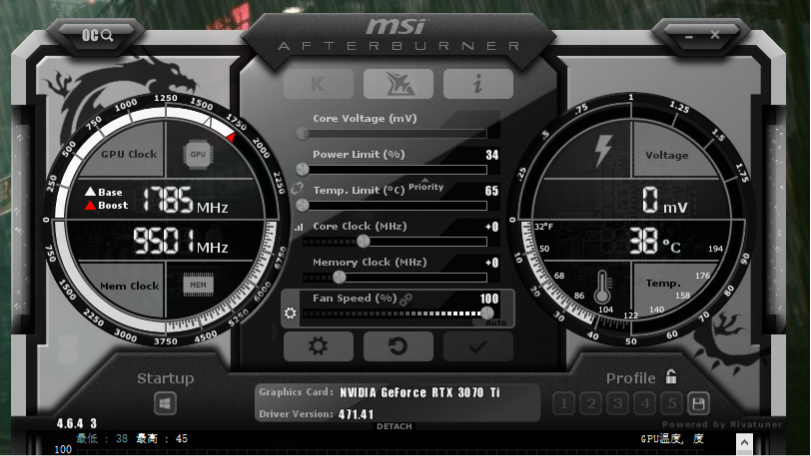Click the MSI jet logo button

pyautogui.click(x=398, y=84)
